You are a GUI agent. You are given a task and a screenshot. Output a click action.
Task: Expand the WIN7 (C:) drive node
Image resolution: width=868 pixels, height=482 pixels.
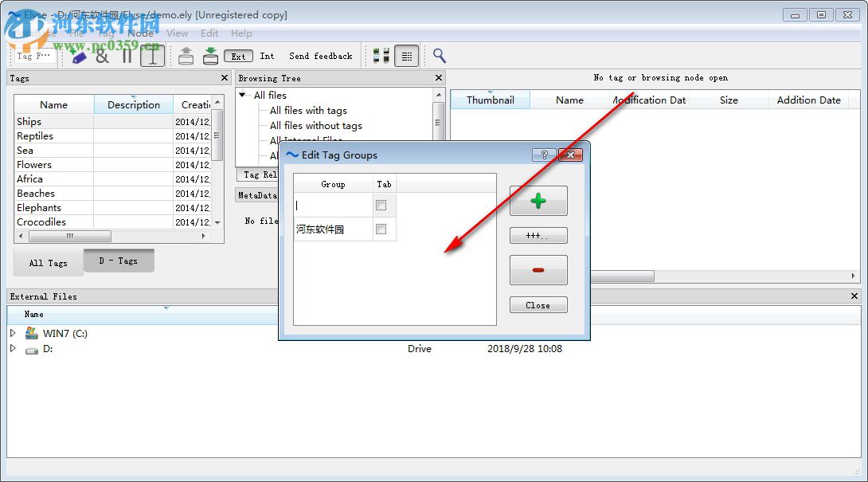point(13,333)
